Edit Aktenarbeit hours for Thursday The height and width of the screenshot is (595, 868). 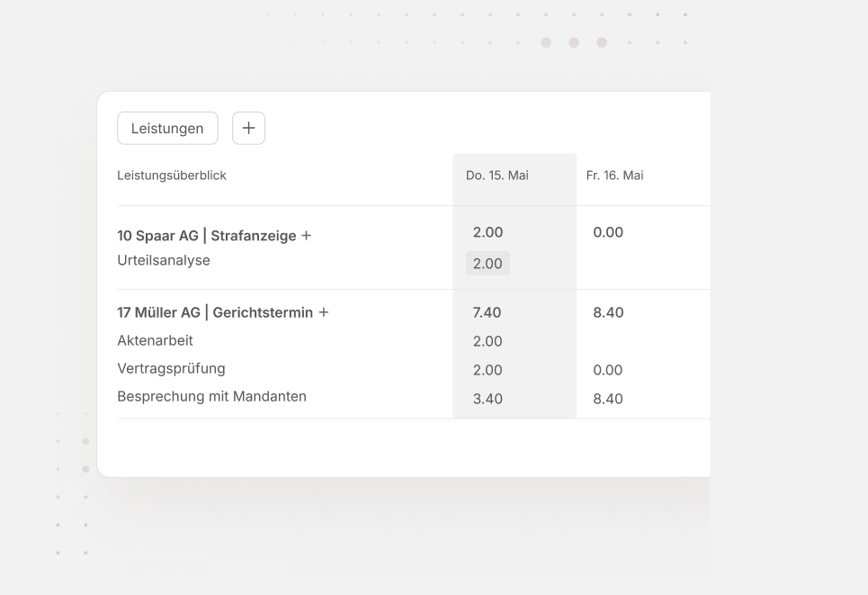(x=488, y=341)
